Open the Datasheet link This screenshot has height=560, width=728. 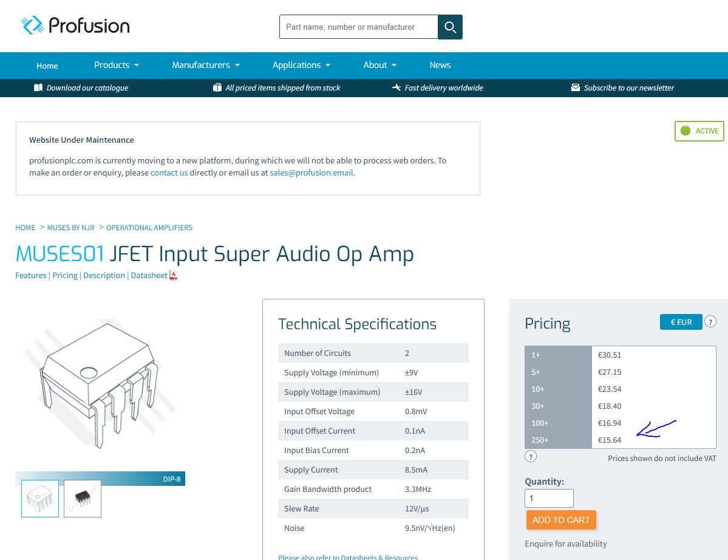pyautogui.click(x=149, y=275)
